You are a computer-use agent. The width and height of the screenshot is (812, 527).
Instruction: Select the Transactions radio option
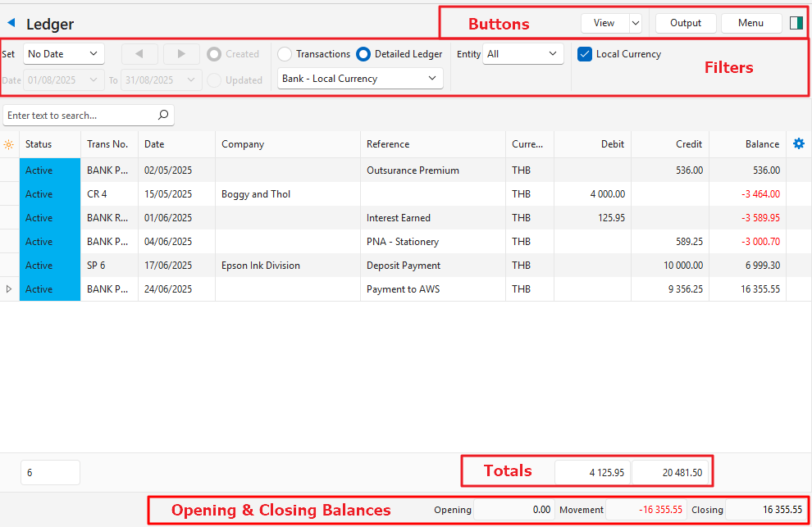pos(285,54)
